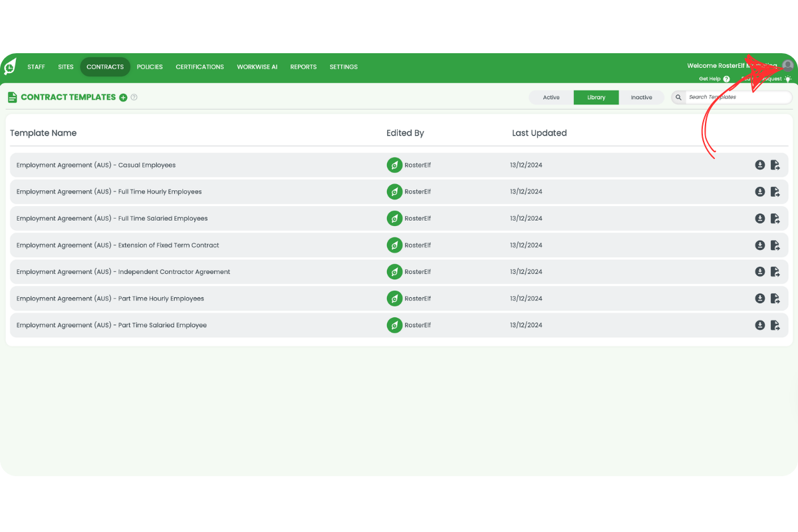
Task: Switch to the Inactive tab
Action: [642, 98]
